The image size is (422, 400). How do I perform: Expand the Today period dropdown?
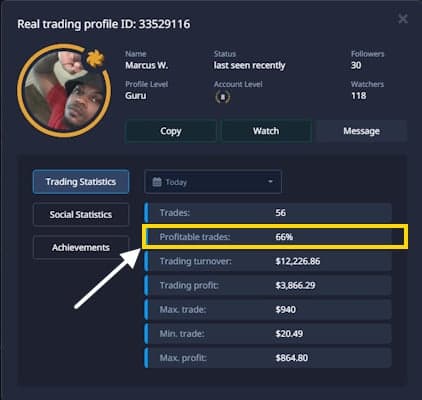tap(213, 182)
